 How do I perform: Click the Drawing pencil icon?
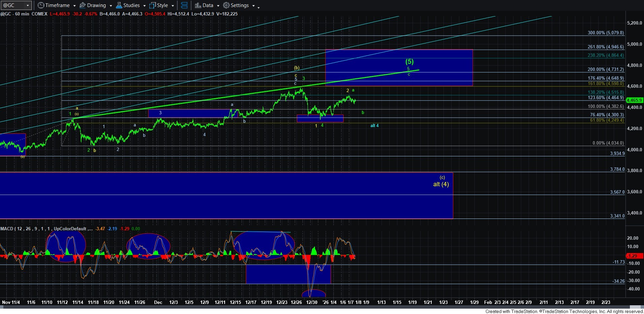82,5
